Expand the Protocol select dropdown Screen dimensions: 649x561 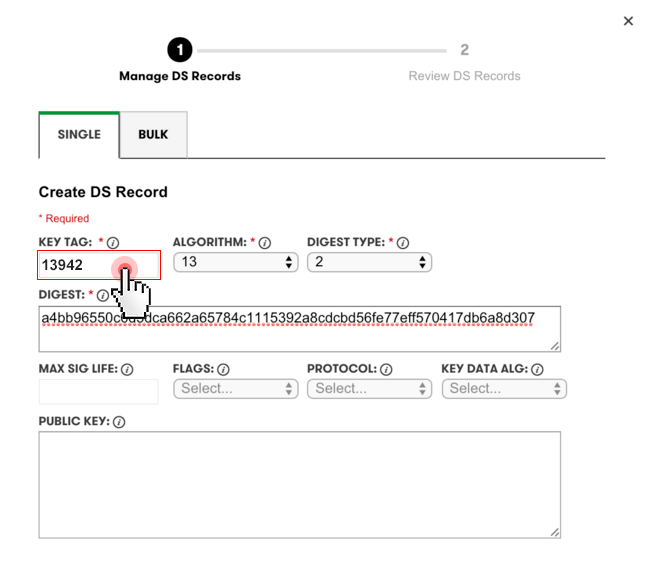click(369, 388)
